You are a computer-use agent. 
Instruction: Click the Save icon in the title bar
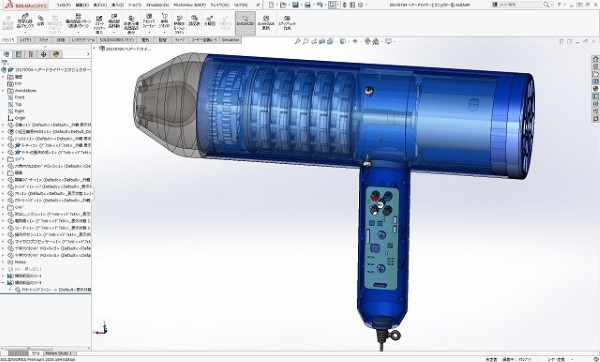295,5
